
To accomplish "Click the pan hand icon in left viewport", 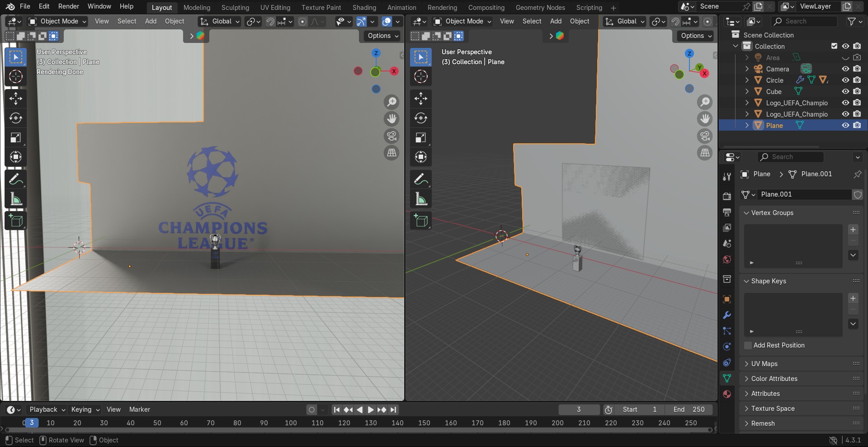I will tap(392, 119).
